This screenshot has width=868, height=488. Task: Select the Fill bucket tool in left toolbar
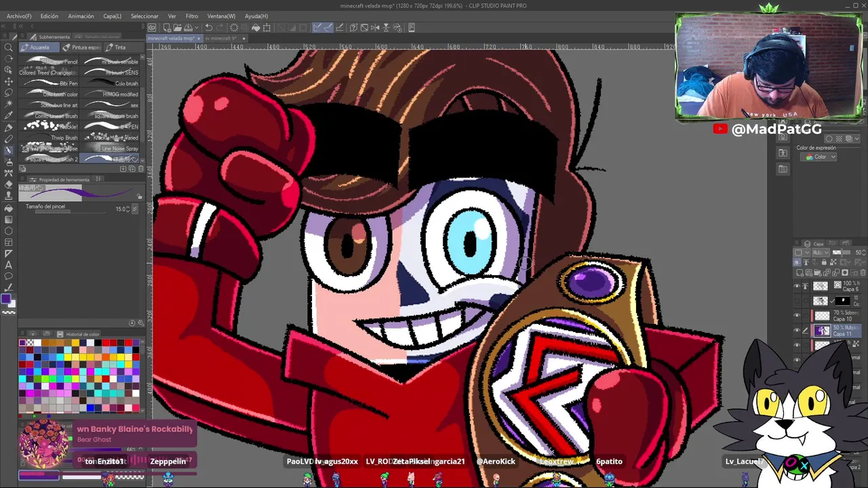[x=9, y=208]
